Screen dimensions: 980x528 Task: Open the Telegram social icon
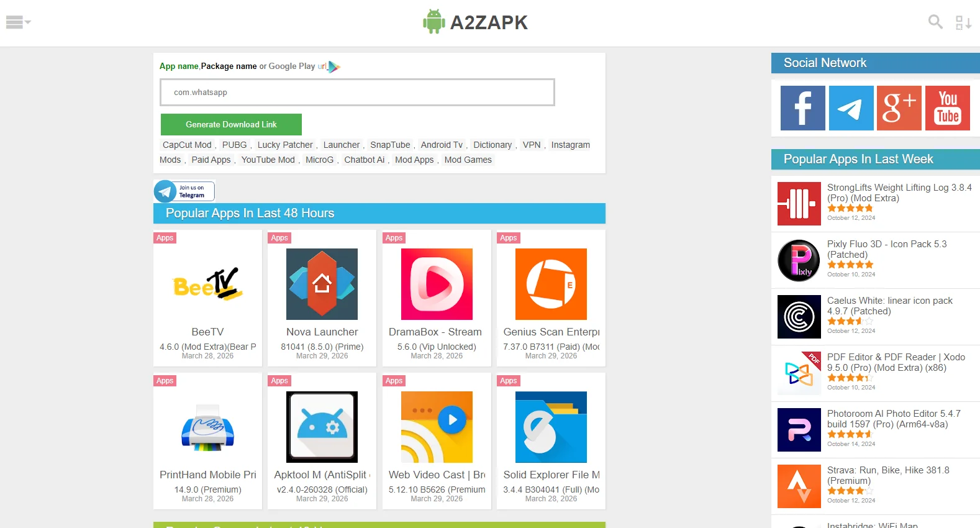pos(851,108)
